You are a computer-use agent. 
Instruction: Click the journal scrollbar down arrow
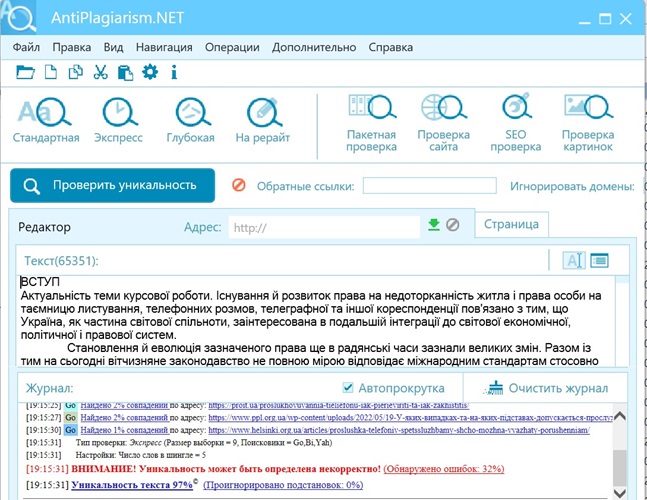pyautogui.click(x=620, y=493)
